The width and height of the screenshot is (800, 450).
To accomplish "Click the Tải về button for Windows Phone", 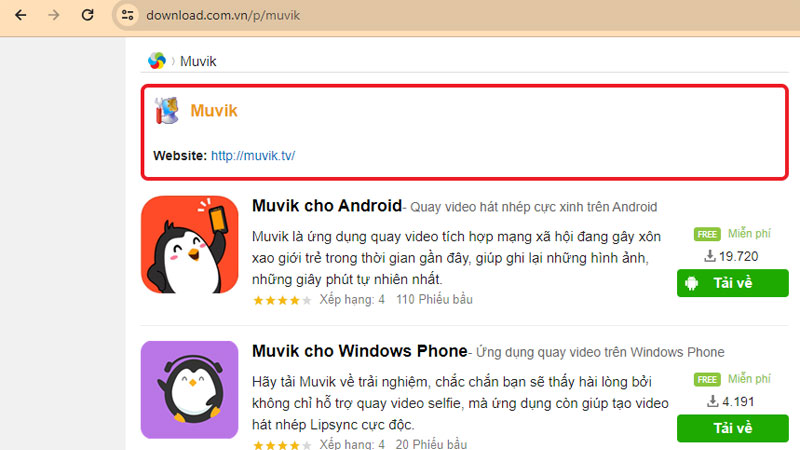I will tap(733, 428).
